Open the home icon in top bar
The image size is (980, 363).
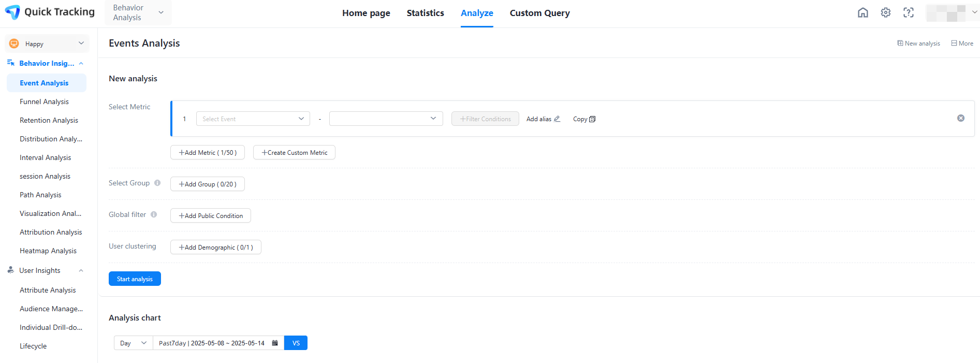click(863, 12)
